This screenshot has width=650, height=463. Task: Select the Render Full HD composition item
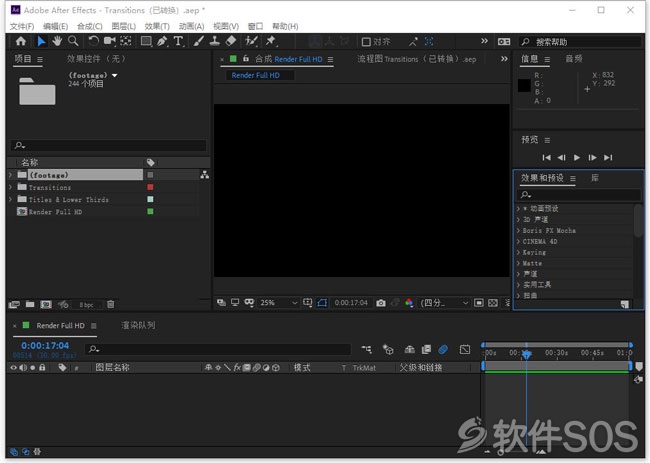pyautogui.click(x=55, y=212)
